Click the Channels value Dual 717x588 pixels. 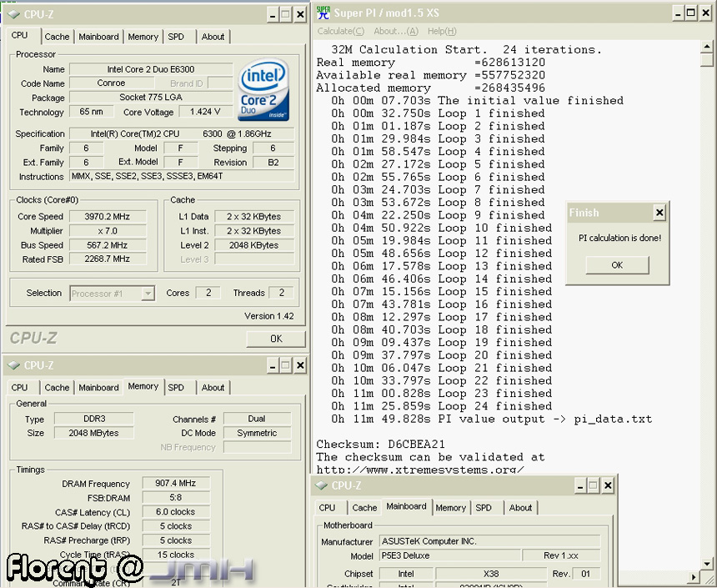[x=257, y=419]
